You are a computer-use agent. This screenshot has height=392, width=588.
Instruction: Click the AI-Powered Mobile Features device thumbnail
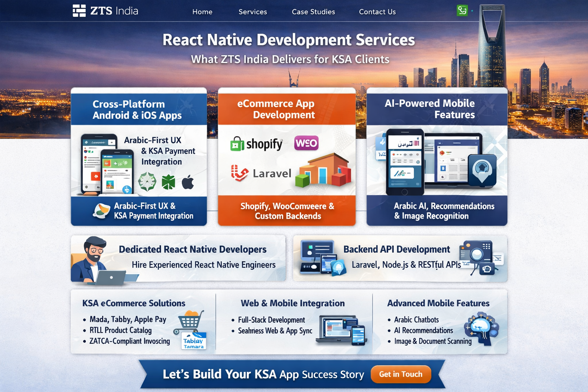pos(436,162)
